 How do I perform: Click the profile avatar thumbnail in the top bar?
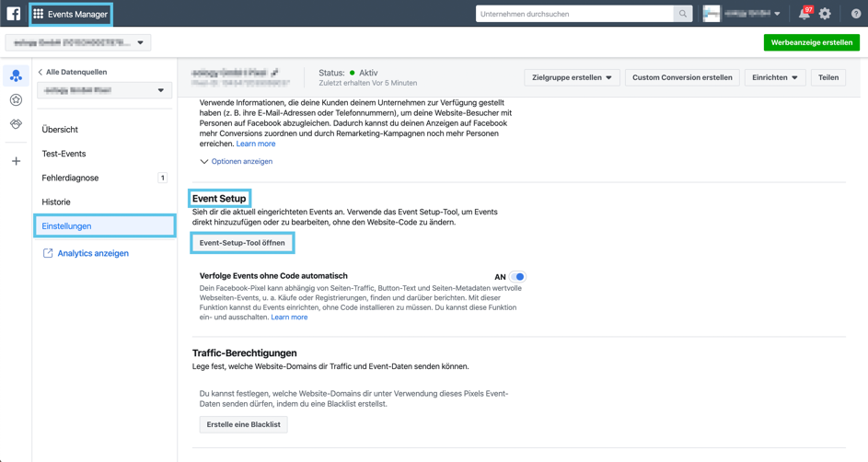tap(712, 14)
